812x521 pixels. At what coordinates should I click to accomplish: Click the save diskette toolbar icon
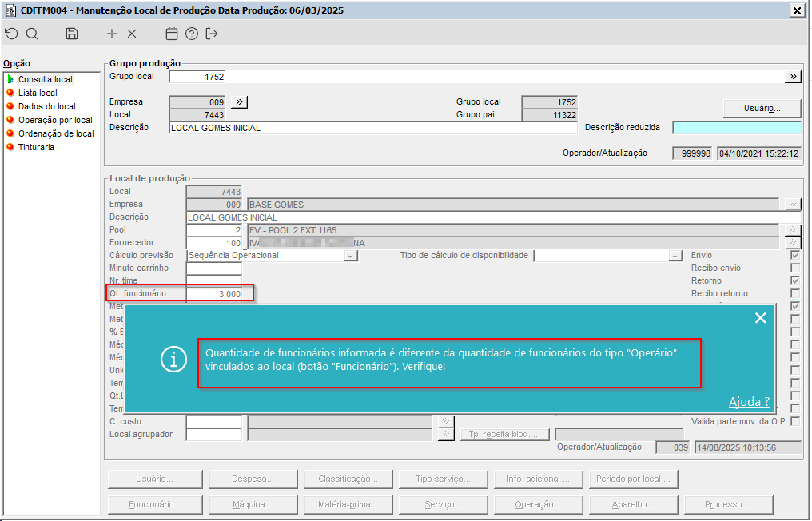[72, 34]
